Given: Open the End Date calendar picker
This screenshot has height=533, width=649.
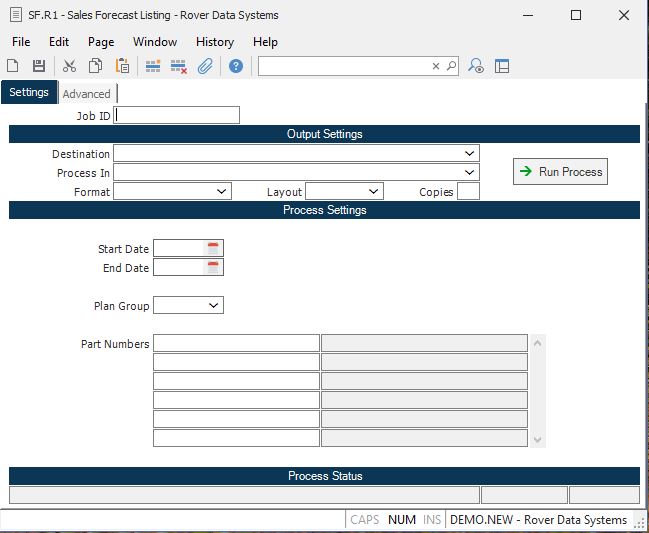Looking at the screenshot, I should point(213,267).
